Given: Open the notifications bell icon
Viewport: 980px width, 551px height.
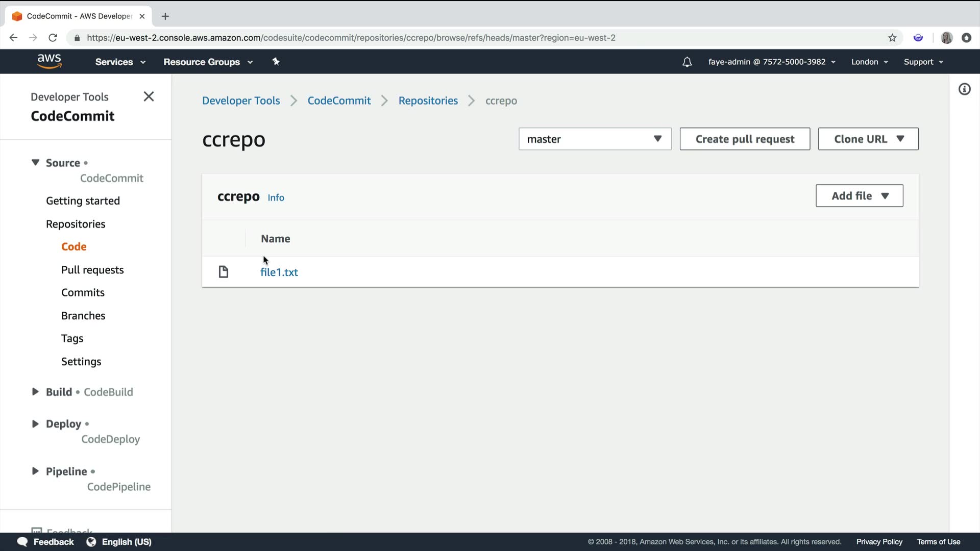Looking at the screenshot, I should 687,62.
